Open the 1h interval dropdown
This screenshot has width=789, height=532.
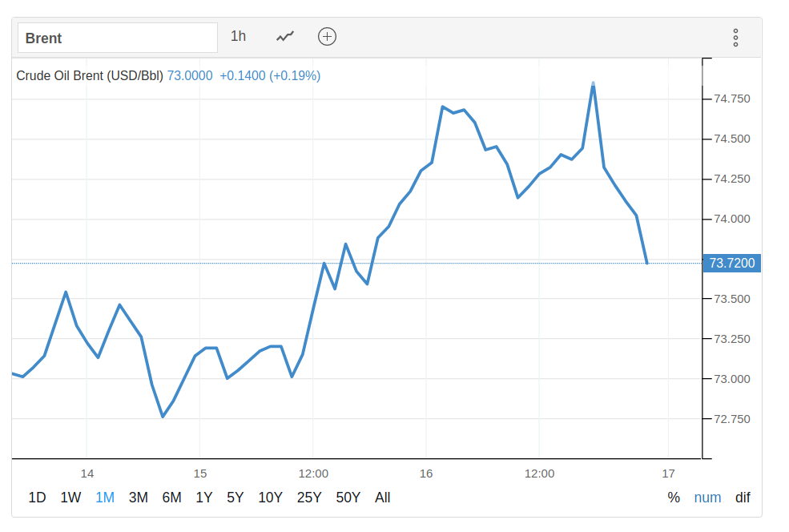coord(238,36)
